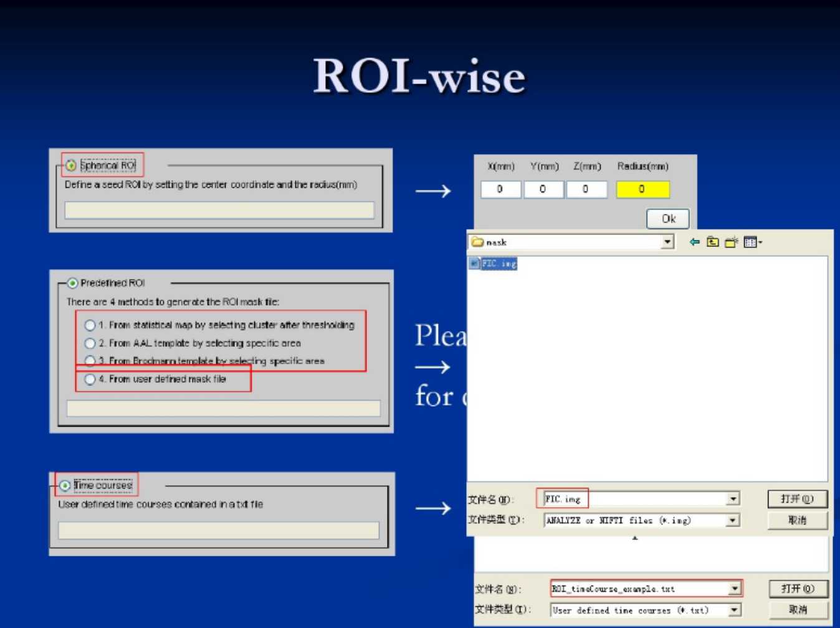Click the Predefined ROI text box
840x628 pixels.
coord(223,408)
